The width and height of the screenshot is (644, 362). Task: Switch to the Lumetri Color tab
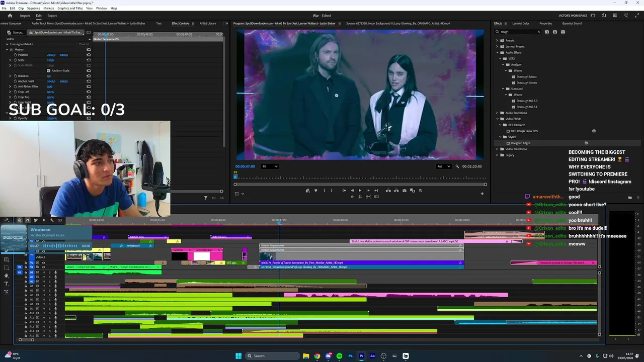[521, 23]
